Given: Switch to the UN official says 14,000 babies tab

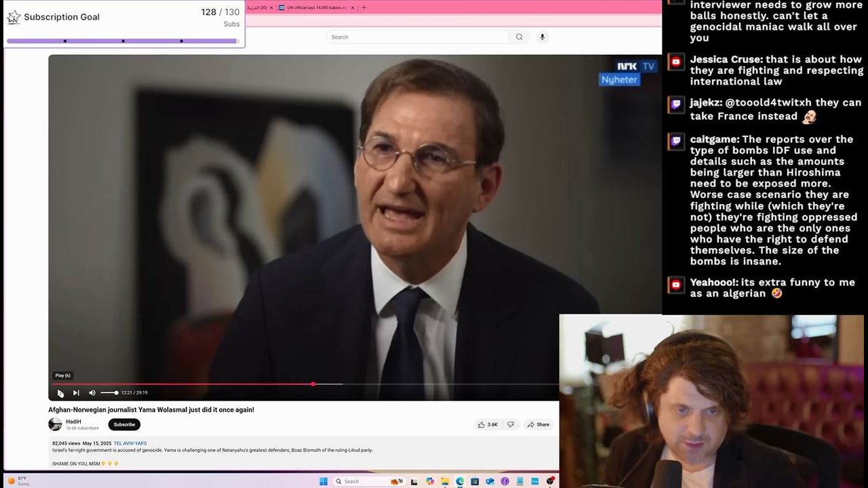Looking at the screenshot, I should 315,7.
